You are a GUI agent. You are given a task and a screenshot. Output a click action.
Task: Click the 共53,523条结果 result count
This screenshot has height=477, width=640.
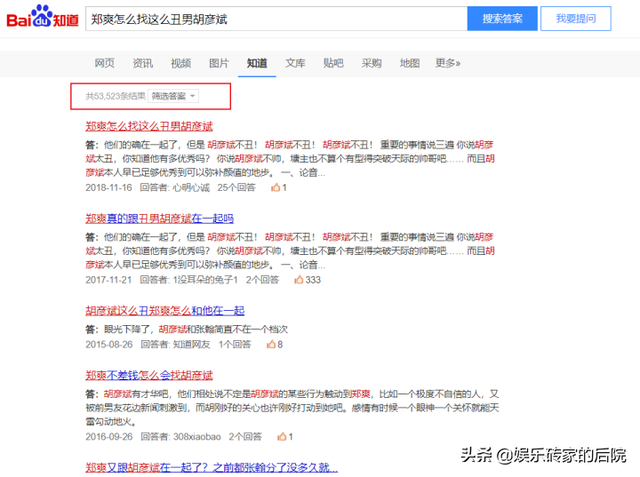(x=115, y=96)
